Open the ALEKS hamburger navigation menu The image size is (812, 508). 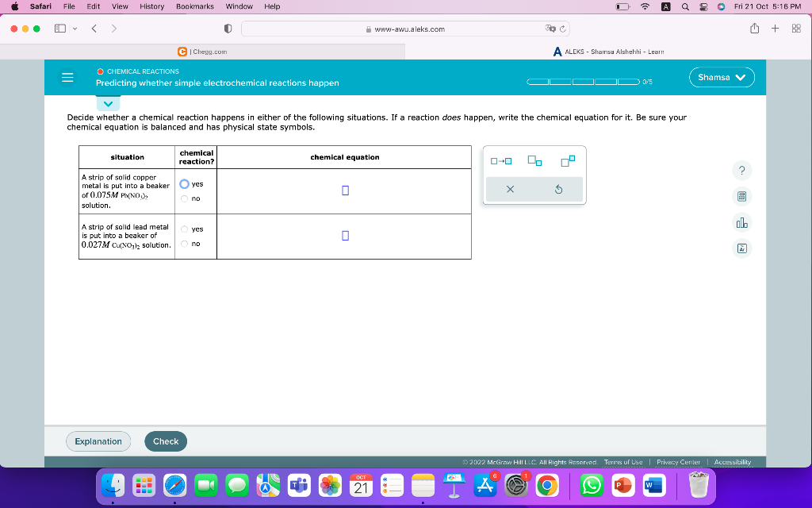[67, 77]
